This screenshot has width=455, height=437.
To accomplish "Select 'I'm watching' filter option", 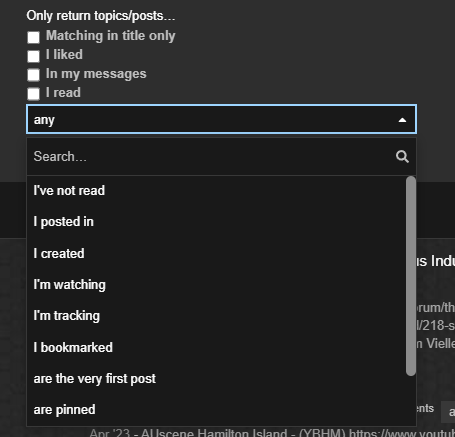I will point(217,285).
